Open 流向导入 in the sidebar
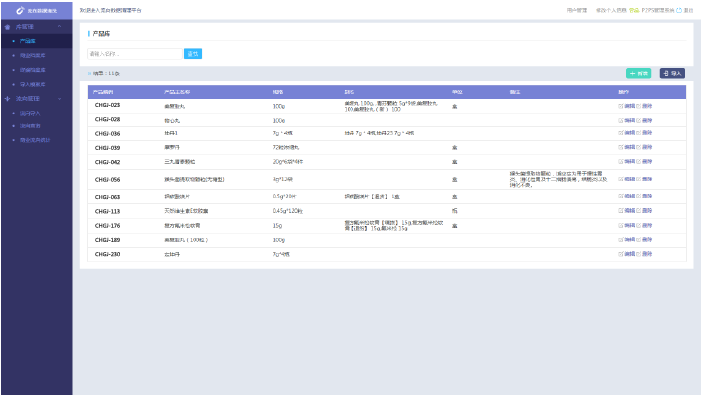The width and height of the screenshot is (701, 395). 30,113
